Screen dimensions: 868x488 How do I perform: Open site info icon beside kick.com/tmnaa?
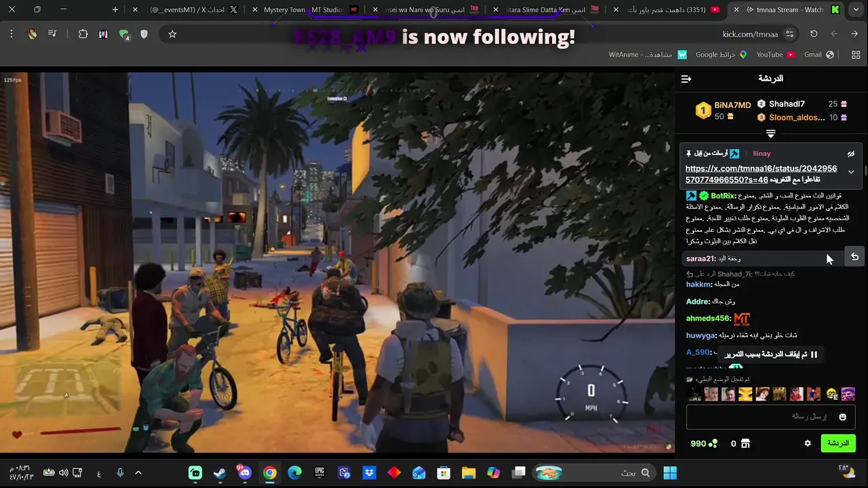(789, 34)
